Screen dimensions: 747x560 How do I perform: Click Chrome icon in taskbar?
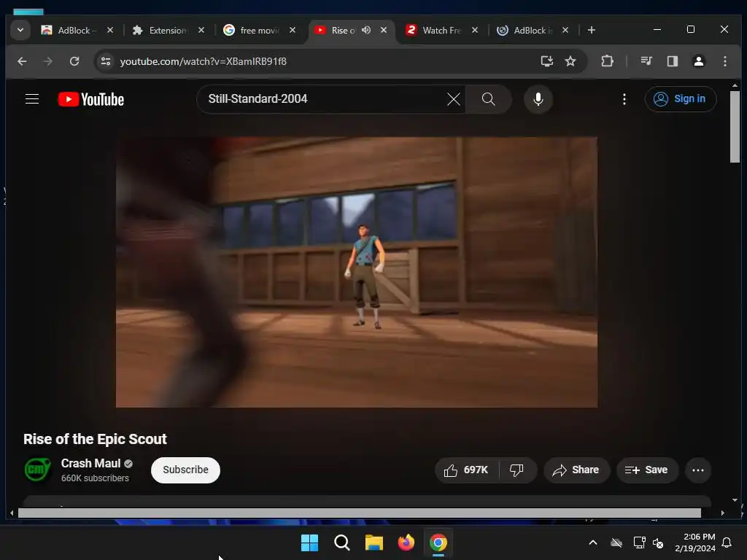[x=438, y=542]
